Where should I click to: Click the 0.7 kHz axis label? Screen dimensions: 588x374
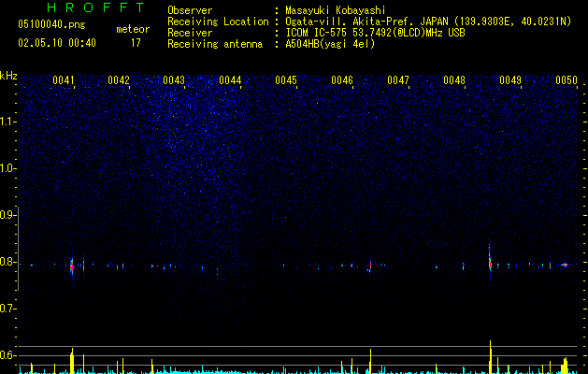coord(7,309)
